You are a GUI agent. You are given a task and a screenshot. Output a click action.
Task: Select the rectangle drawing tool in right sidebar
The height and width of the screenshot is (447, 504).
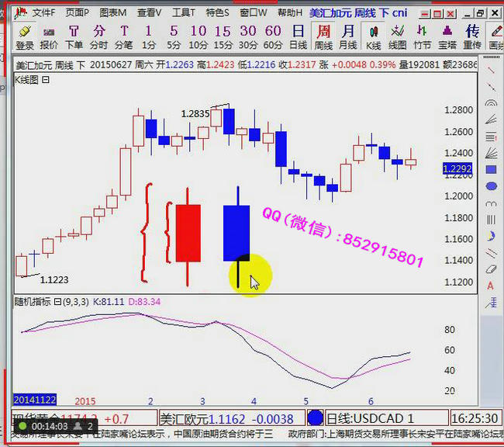point(491,169)
